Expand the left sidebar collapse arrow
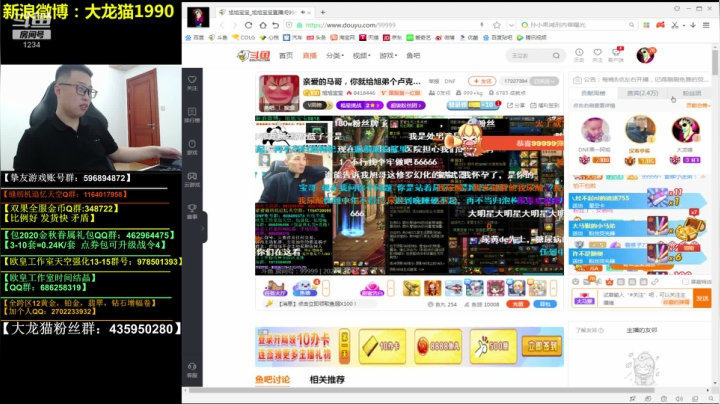This screenshot has height=404, width=720. pos(202,228)
